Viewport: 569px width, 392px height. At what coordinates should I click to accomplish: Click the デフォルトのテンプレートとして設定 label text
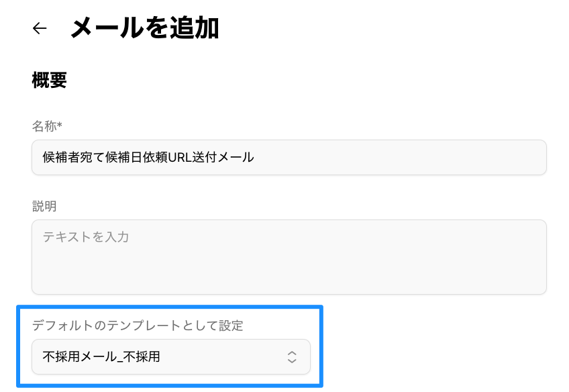coord(138,325)
